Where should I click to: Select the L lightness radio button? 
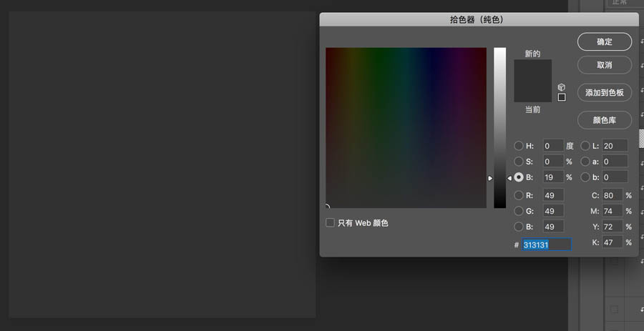585,146
